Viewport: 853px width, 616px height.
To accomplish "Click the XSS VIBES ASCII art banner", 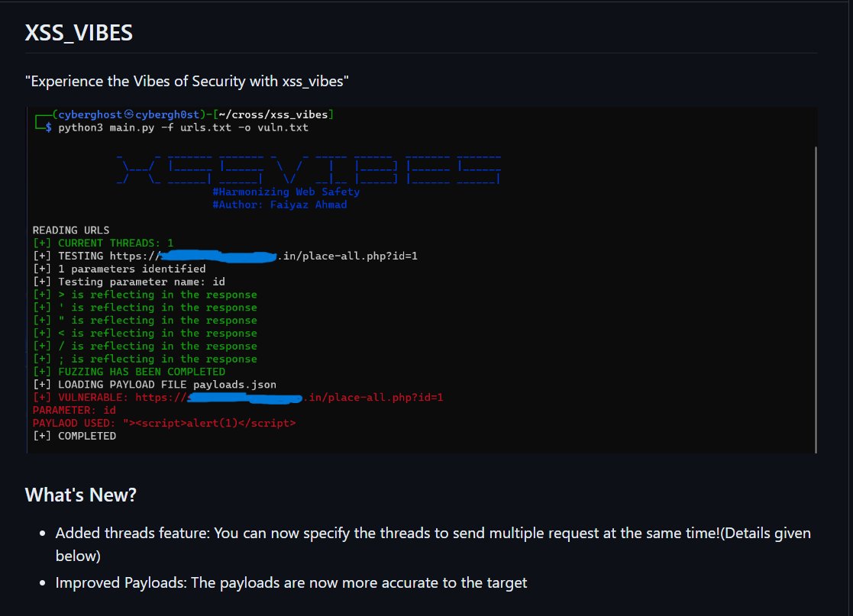I will [309, 170].
